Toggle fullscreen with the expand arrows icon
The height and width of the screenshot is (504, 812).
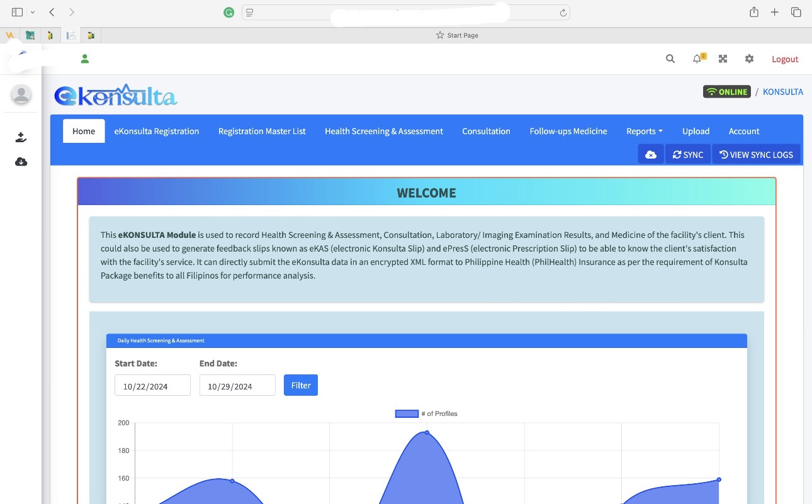click(x=723, y=59)
